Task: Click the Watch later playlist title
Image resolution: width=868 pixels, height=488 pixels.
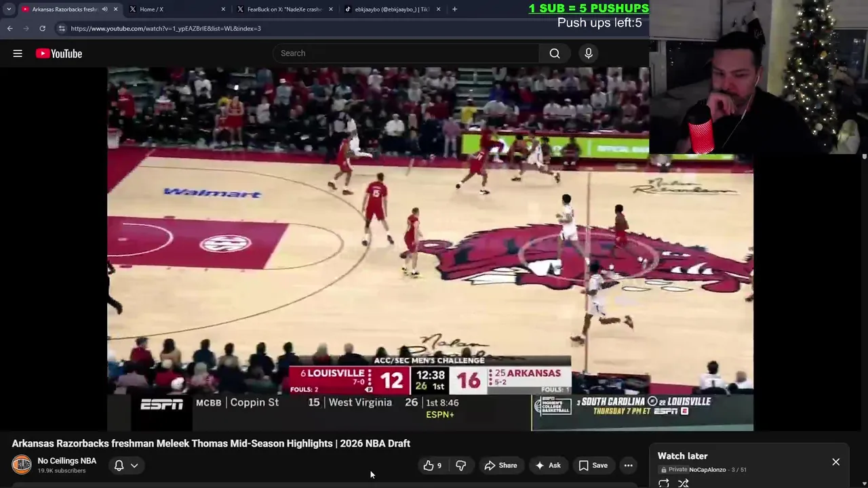Action: 683,456
